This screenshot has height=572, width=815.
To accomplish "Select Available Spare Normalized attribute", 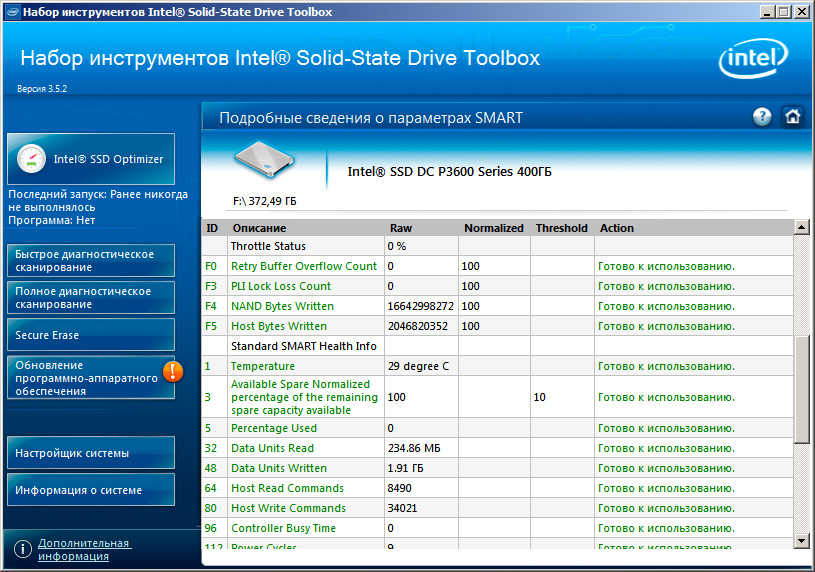I will [x=304, y=397].
